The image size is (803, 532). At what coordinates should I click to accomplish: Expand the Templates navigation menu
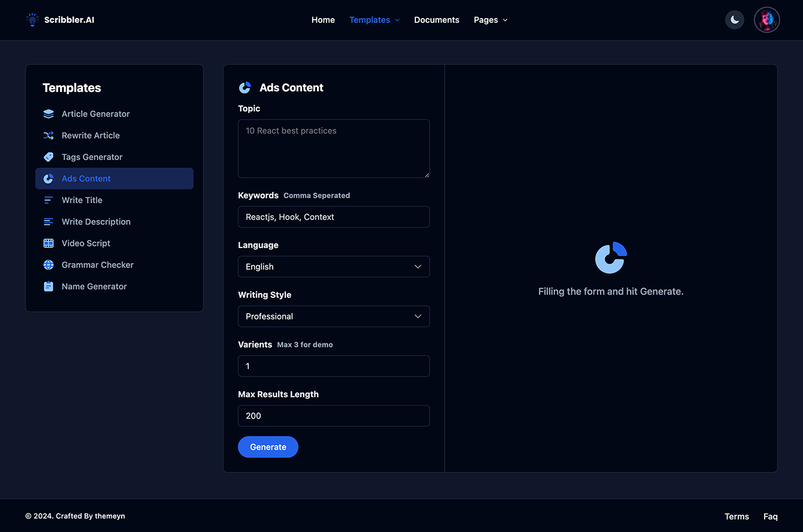click(x=374, y=20)
